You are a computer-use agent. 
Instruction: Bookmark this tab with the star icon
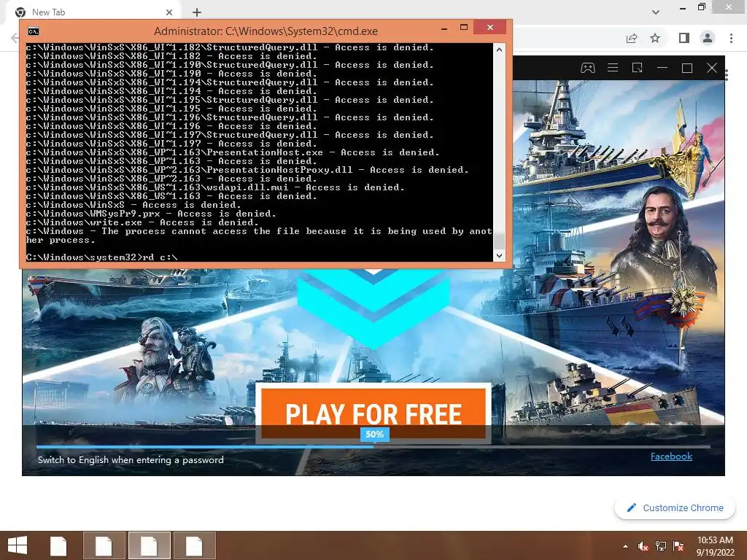656,38
